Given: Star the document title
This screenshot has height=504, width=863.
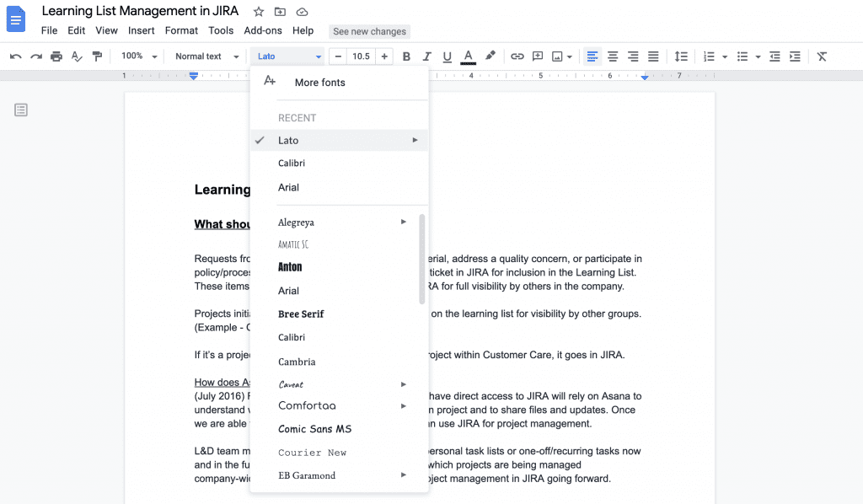Looking at the screenshot, I should tap(258, 11).
